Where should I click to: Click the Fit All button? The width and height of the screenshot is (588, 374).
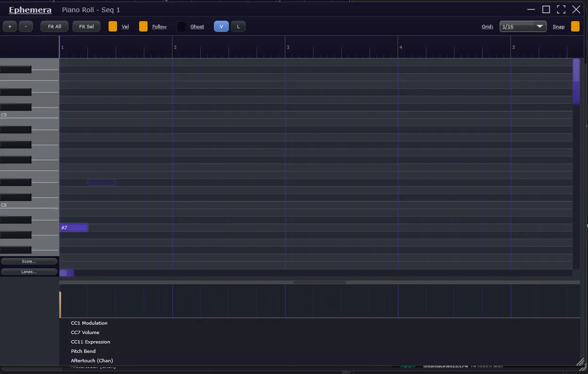pyautogui.click(x=55, y=27)
